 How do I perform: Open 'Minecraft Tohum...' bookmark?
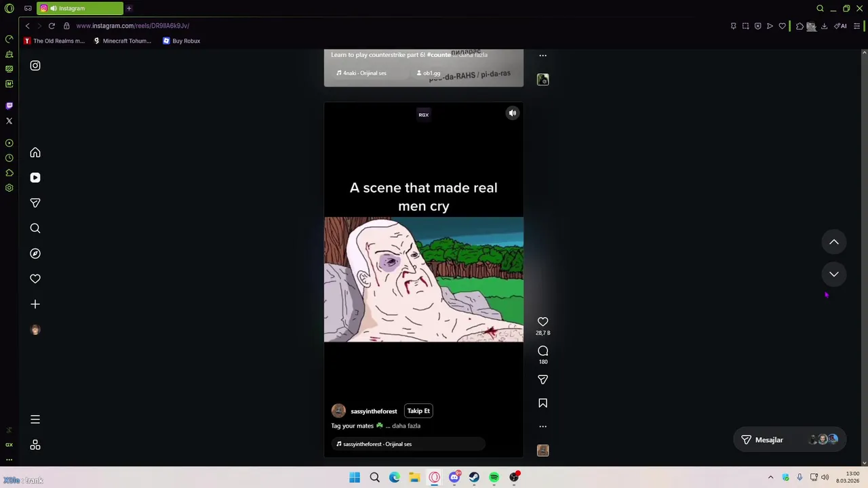pos(122,41)
